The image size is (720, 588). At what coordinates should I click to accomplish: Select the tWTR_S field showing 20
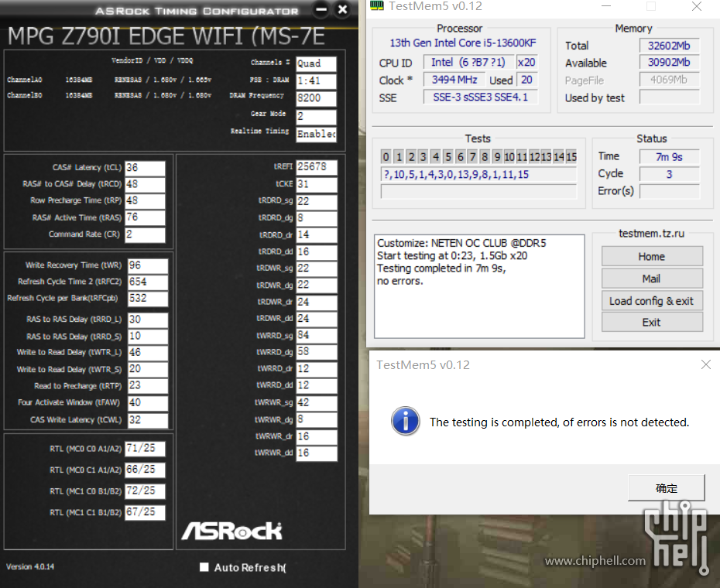tap(148, 370)
